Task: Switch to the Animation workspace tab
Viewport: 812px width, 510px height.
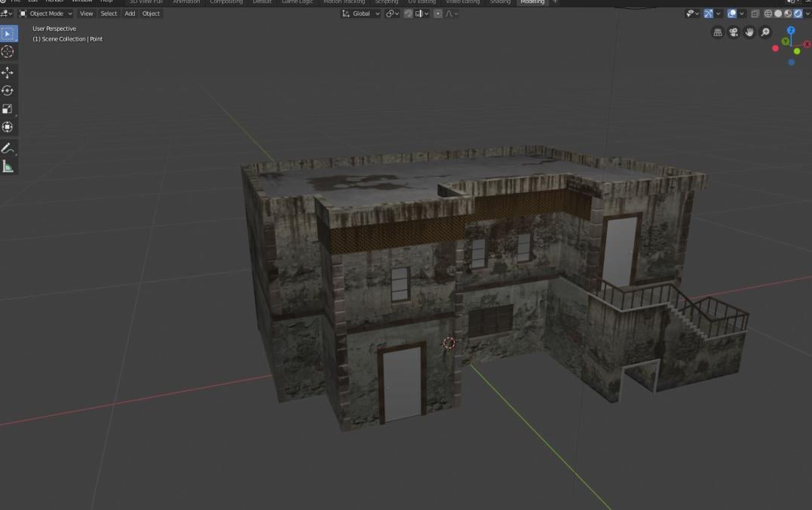Action: [186, 2]
